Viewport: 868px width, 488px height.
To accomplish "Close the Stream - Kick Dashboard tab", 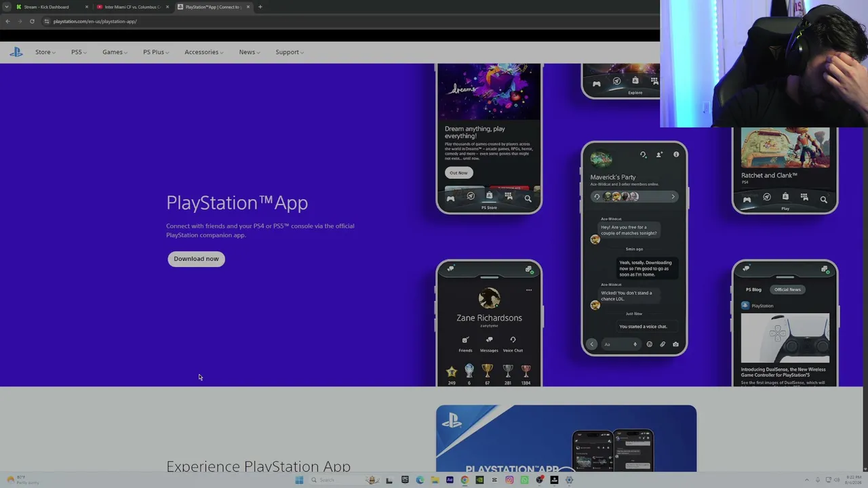I will tap(87, 7).
